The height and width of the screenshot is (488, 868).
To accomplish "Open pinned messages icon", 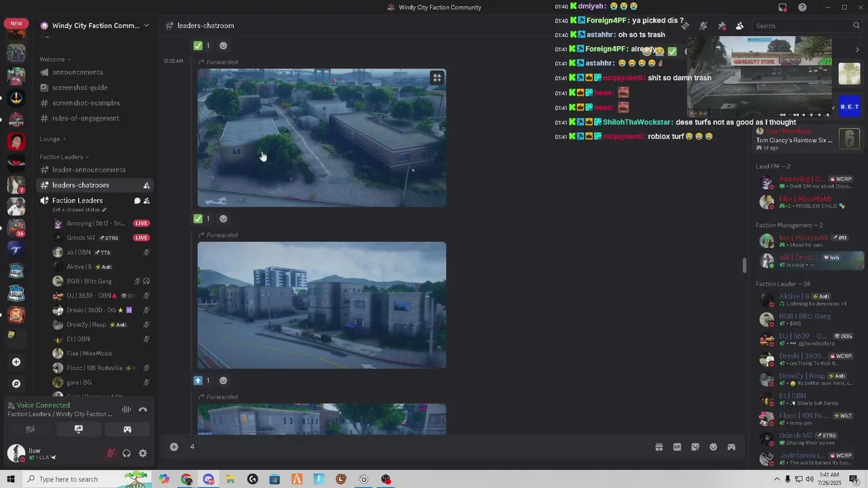I will click(722, 26).
